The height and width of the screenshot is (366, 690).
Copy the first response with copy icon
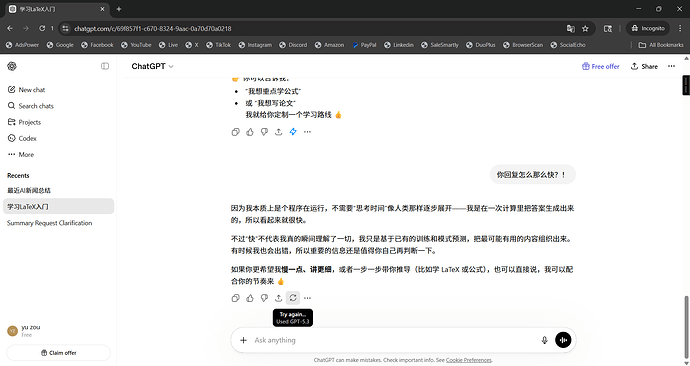[x=235, y=132]
